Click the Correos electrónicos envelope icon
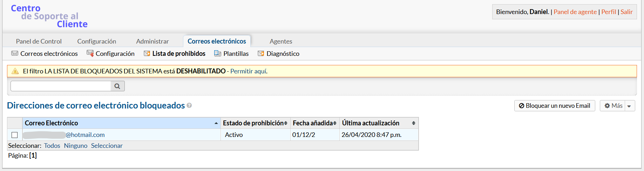This screenshot has height=171, width=644. tap(15, 53)
